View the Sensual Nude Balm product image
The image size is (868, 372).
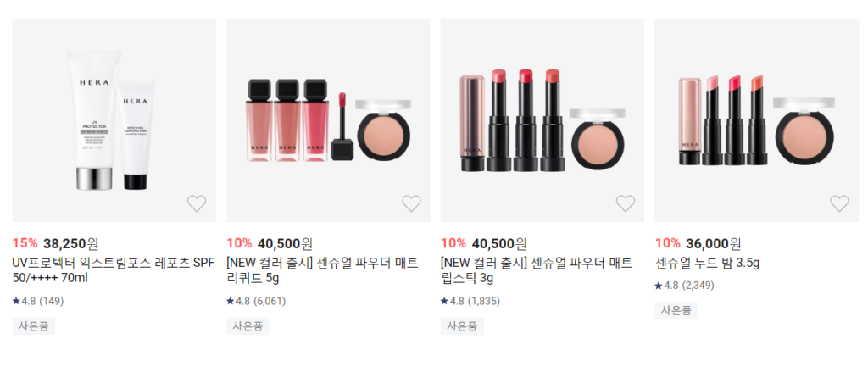pyautogui.click(x=756, y=120)
